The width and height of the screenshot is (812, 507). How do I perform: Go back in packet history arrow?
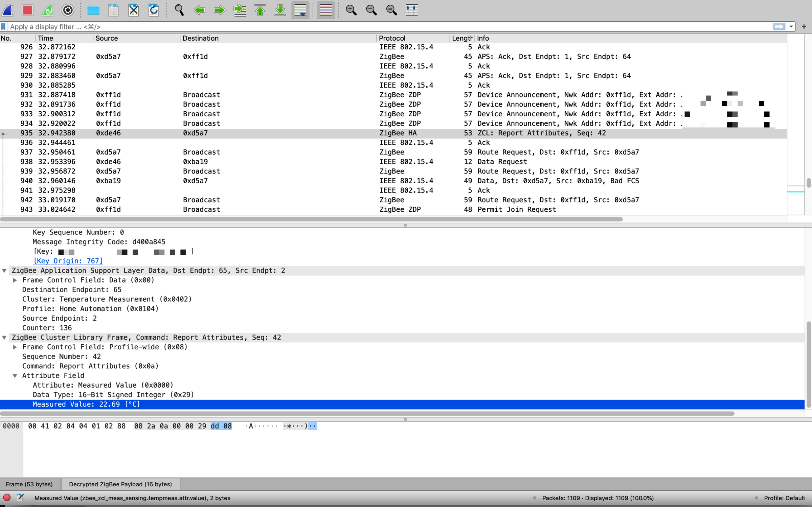(199, 10)
